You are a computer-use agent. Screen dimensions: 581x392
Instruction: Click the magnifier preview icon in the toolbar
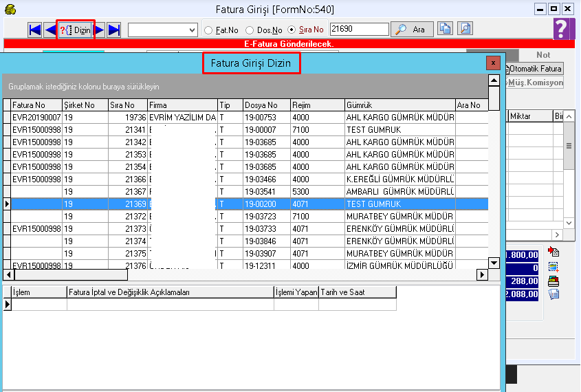465,29
